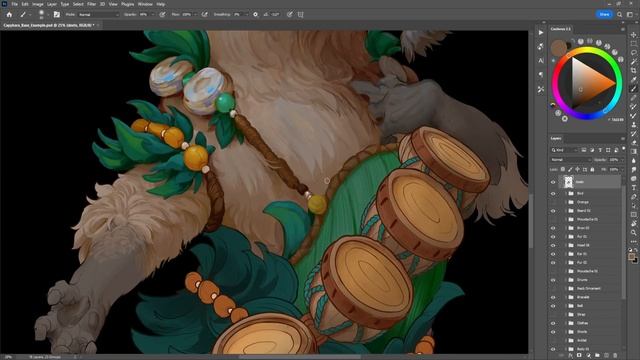Click the Share button
The height and width of the screenshot is (360, 640).
tap(604, 14)
